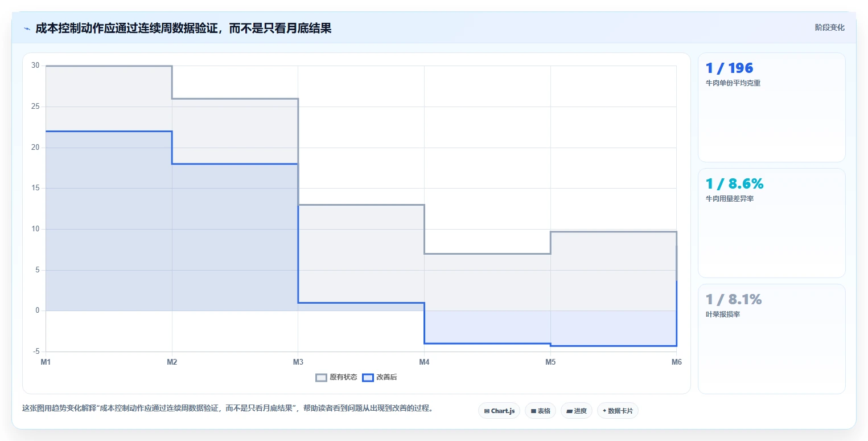Click the M3 x-axis label

[x=298, y=362]
